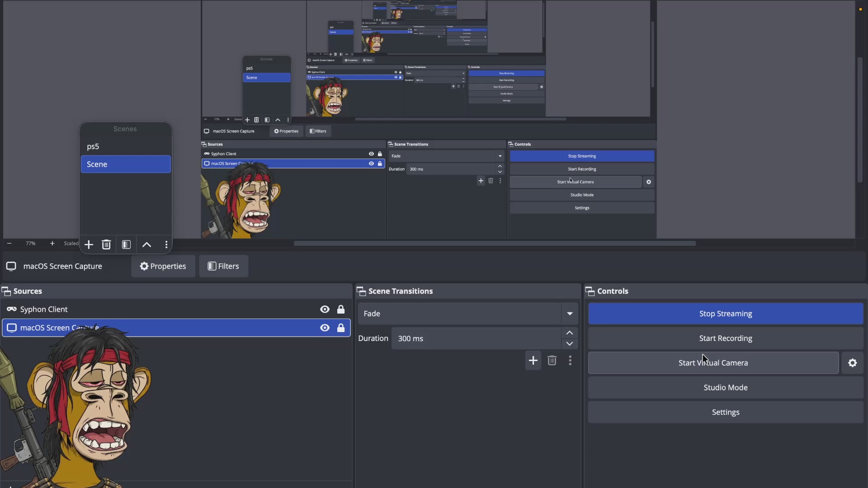Zoom out preview with minus icon
The height and width of the screenshot is (488, 868).
[9, 244]
